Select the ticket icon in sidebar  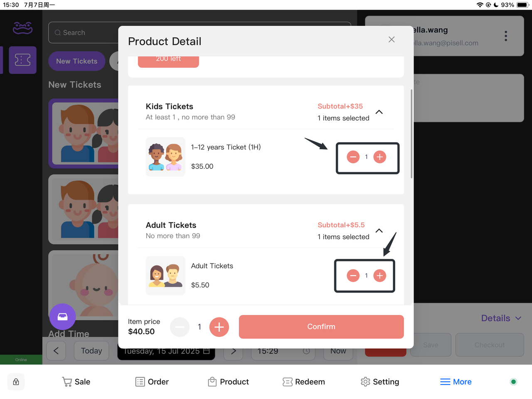22,60
